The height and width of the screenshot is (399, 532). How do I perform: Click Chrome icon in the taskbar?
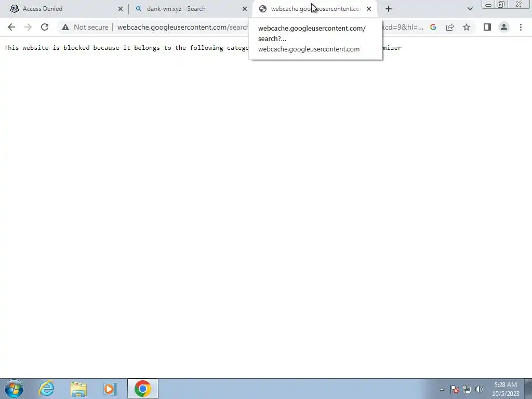click(142, 389)
